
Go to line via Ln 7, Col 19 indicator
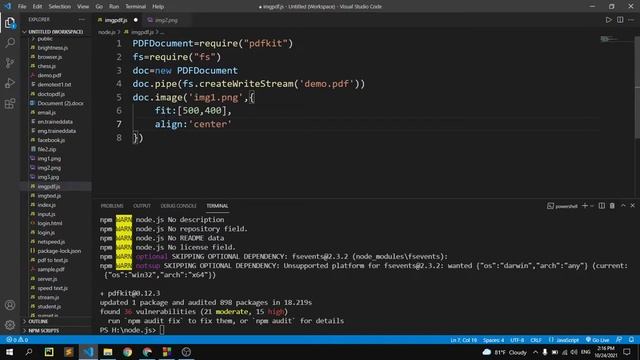point(463,340)
